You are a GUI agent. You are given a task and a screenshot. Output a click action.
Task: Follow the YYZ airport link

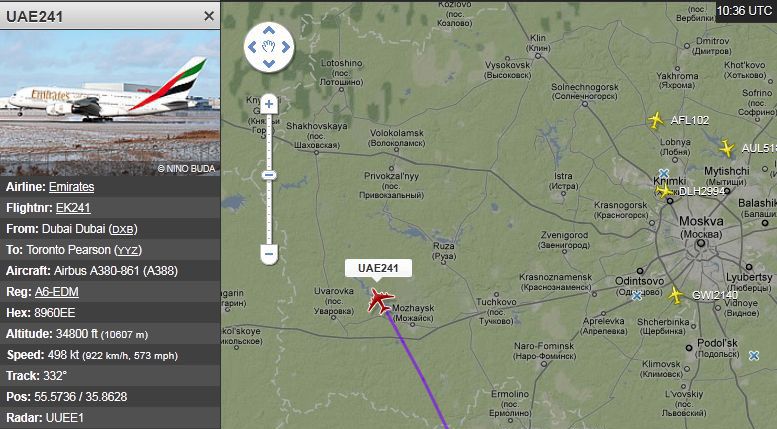[128, 250]
